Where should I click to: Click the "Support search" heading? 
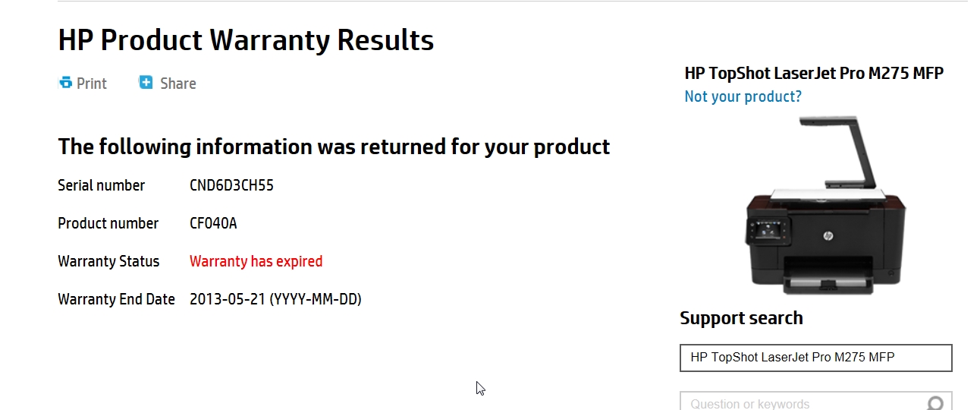coord(741,318)
